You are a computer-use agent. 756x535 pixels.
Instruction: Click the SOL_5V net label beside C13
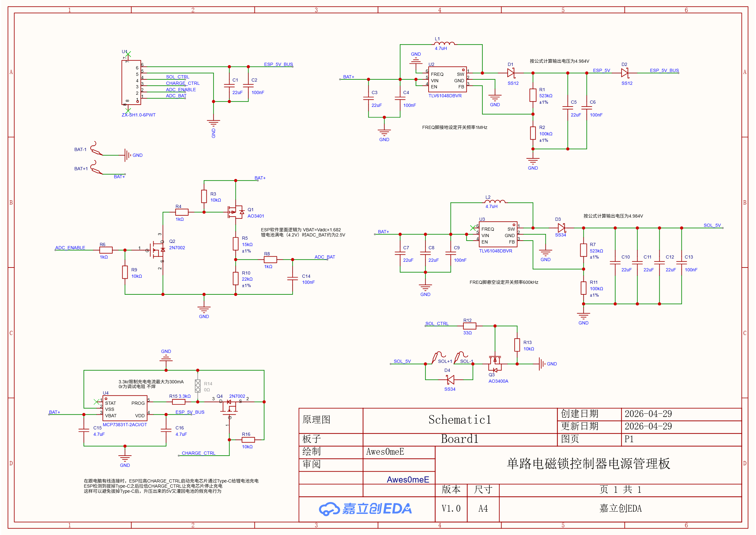712,225
